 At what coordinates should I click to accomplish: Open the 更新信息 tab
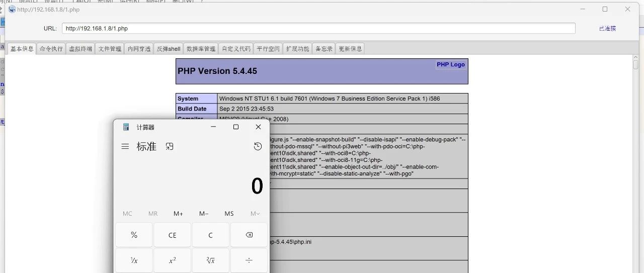point(350,49)
